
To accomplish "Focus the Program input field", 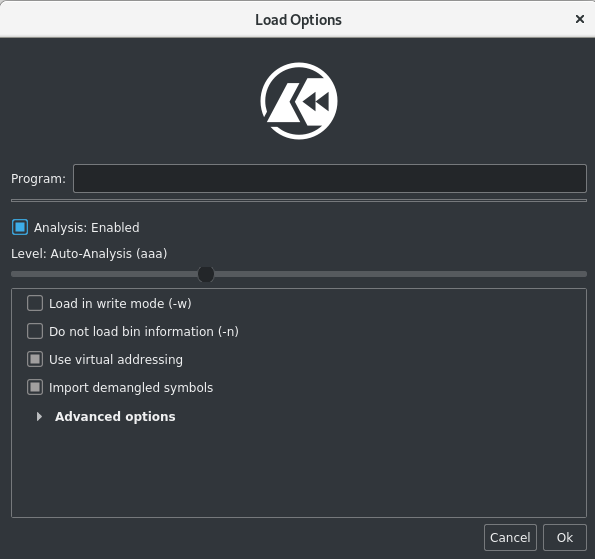I will point(330,178).
